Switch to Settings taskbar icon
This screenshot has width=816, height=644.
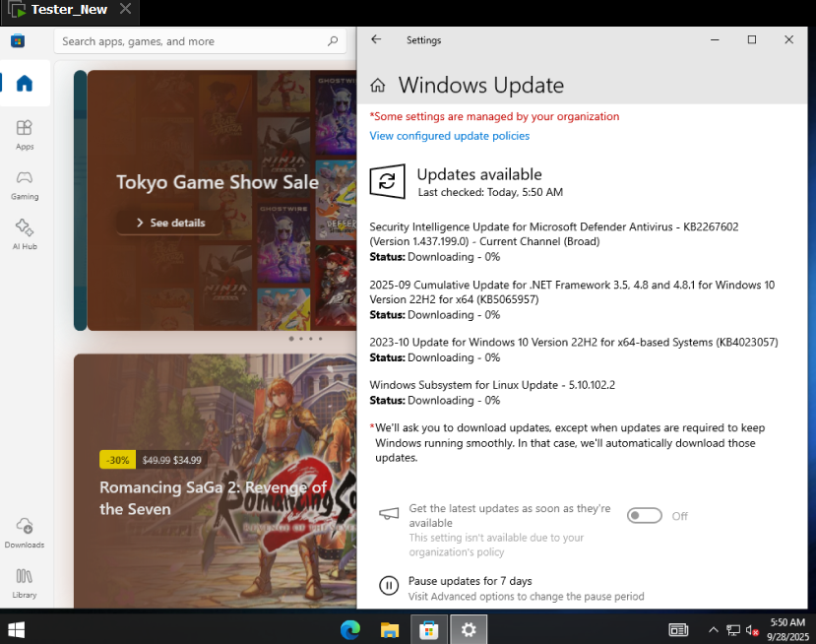(469, 630)
